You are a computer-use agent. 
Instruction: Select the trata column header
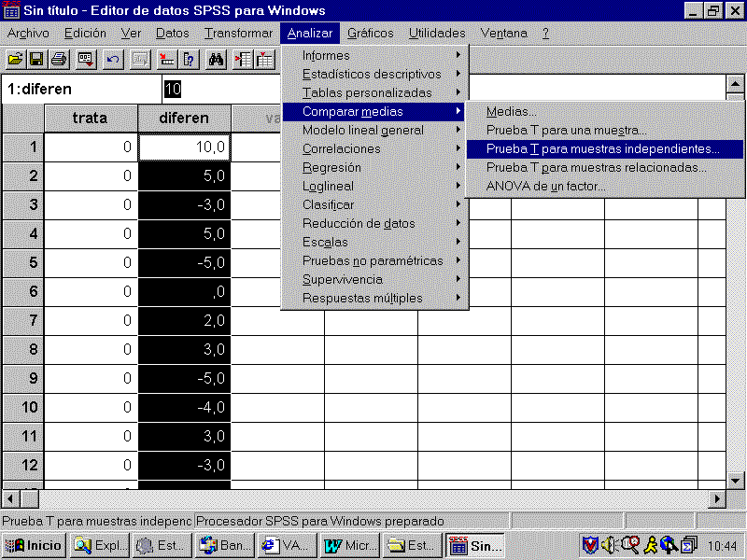[91, 119]
